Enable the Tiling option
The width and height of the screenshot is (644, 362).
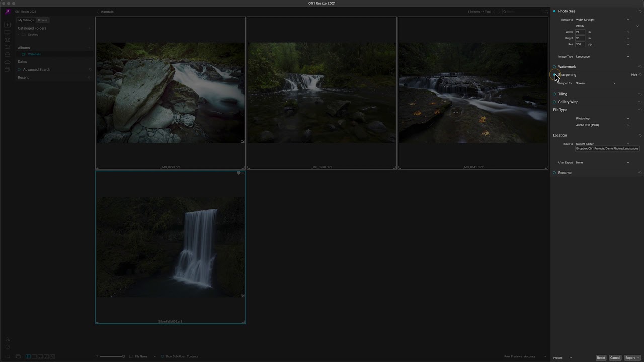[x=554, y=94]
